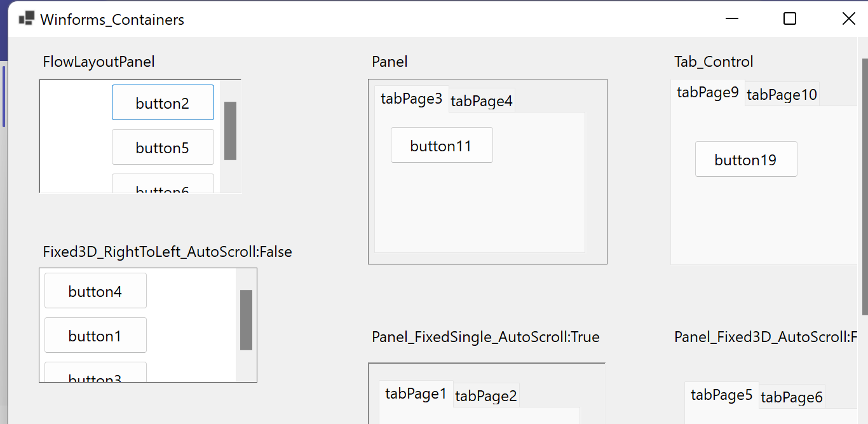The image size is (868, 424).
Task: Open tabPage10 in the Tab_Control
Action: coord(782,95)
